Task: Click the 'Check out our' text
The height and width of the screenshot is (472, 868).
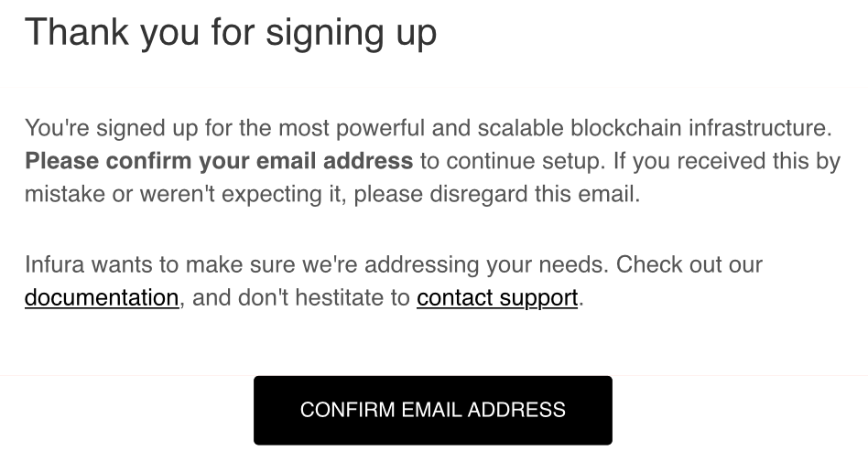Action: click(689, 264)
